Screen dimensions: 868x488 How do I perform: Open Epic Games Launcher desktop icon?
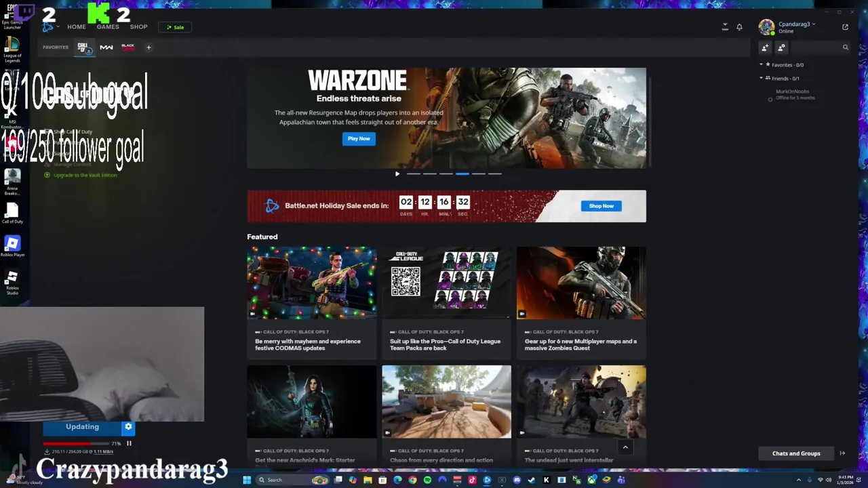[12, 18]
